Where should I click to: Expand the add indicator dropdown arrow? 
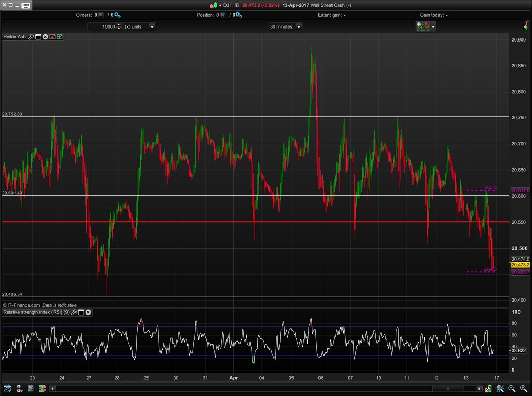(x=433, y=26)
